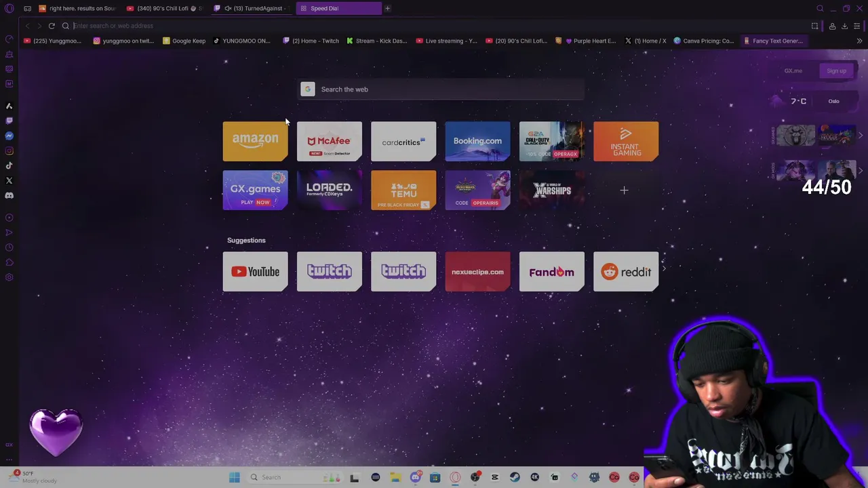
Task: Open File Explorer from the taskbar
Action: 395,477
